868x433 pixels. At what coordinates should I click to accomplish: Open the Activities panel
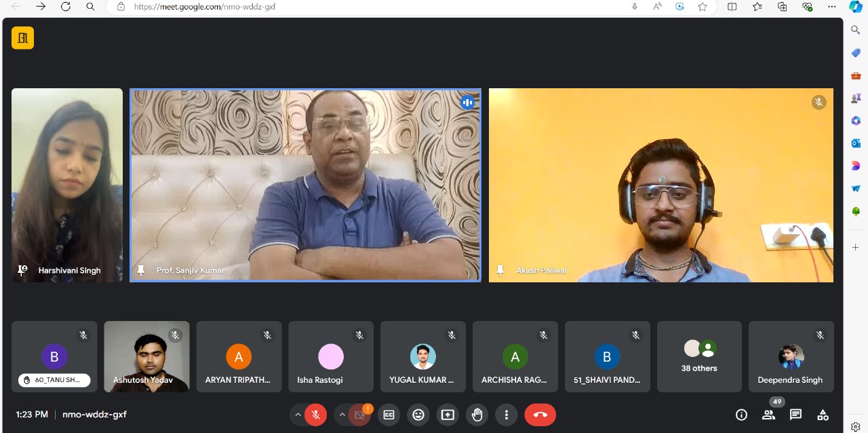[823, 415]
